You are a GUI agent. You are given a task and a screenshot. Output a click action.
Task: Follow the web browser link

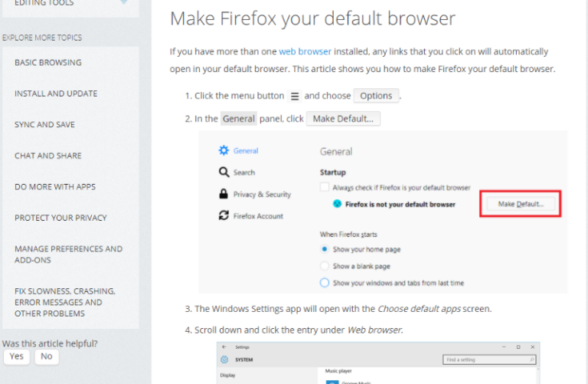pos(305,51)
